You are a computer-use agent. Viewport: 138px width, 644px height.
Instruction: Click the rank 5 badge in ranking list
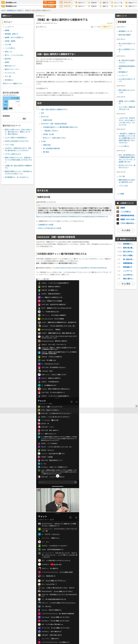pos(118,223)
